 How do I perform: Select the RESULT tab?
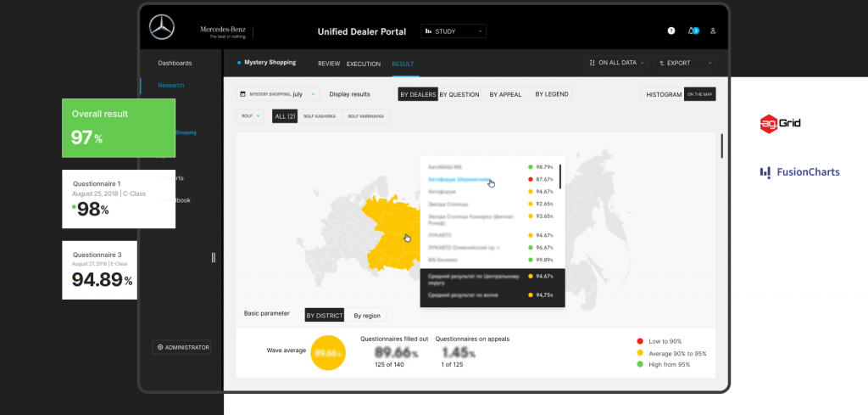point(403,64)
